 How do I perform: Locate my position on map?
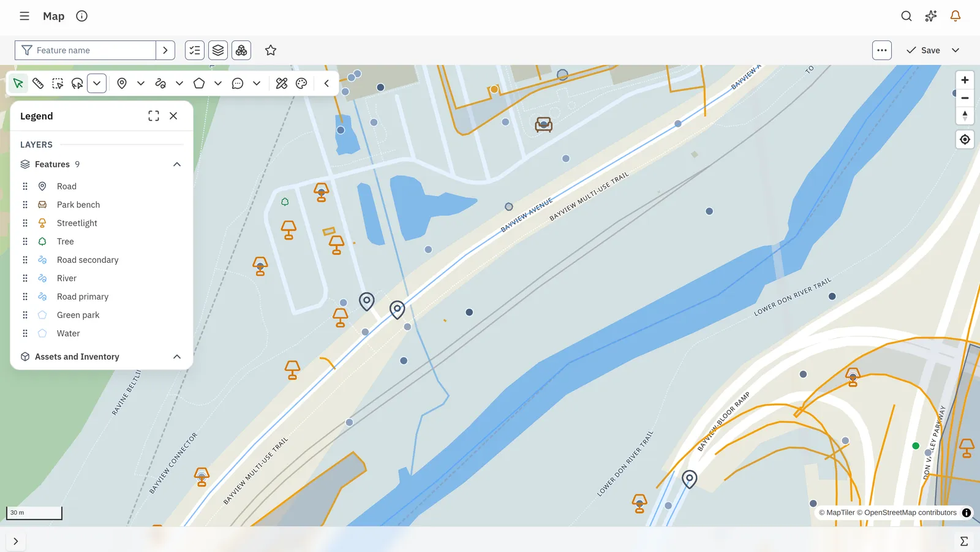click(x=965, y=140)
